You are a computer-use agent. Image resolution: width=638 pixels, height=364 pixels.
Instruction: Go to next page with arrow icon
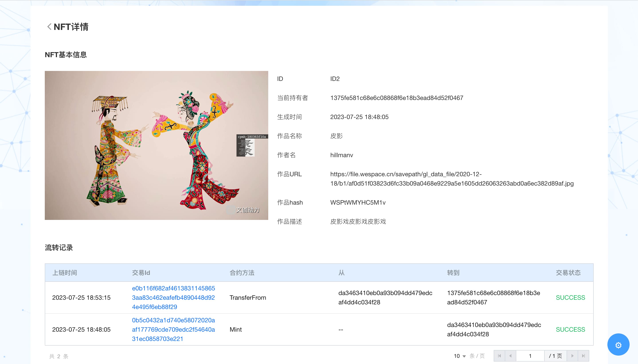[572, 356]
